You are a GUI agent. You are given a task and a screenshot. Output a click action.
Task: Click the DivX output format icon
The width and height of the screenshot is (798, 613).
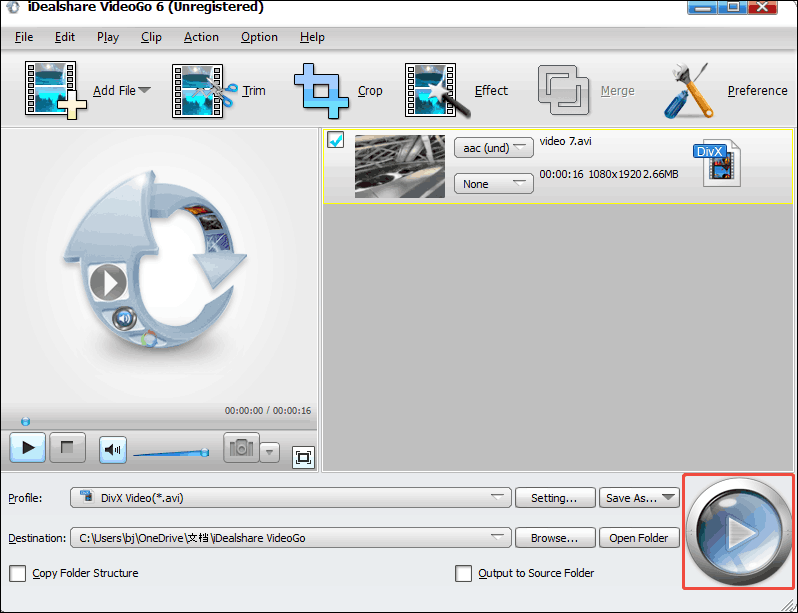click(718, 163)
